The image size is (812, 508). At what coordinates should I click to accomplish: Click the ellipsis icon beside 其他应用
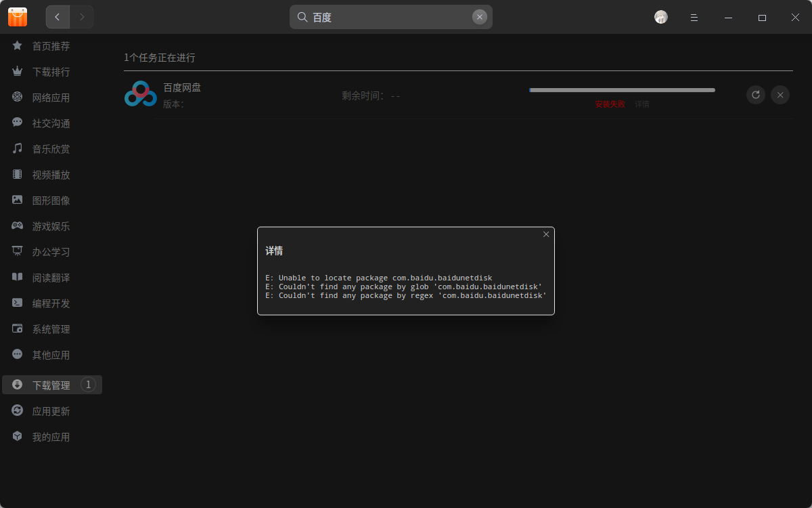18,354
